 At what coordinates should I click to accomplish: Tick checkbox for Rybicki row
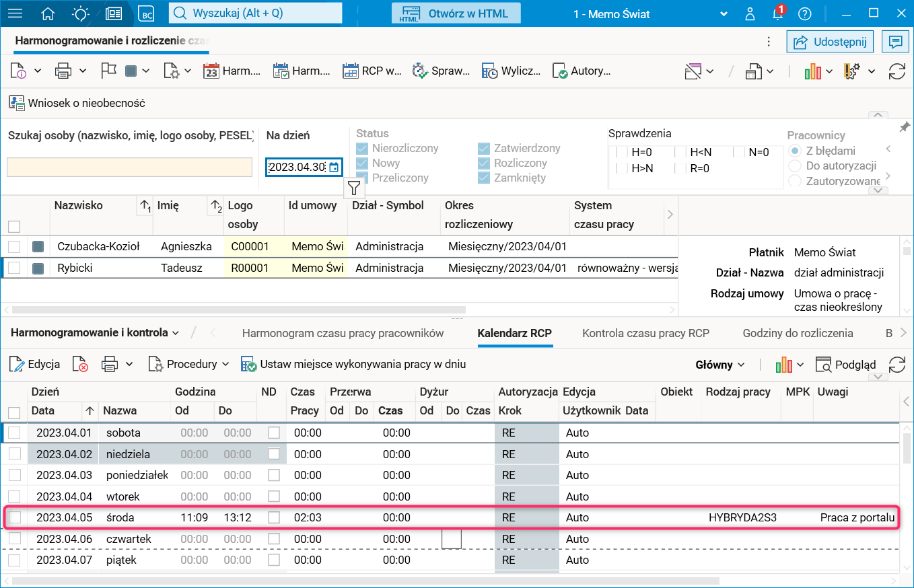(14, 268)
